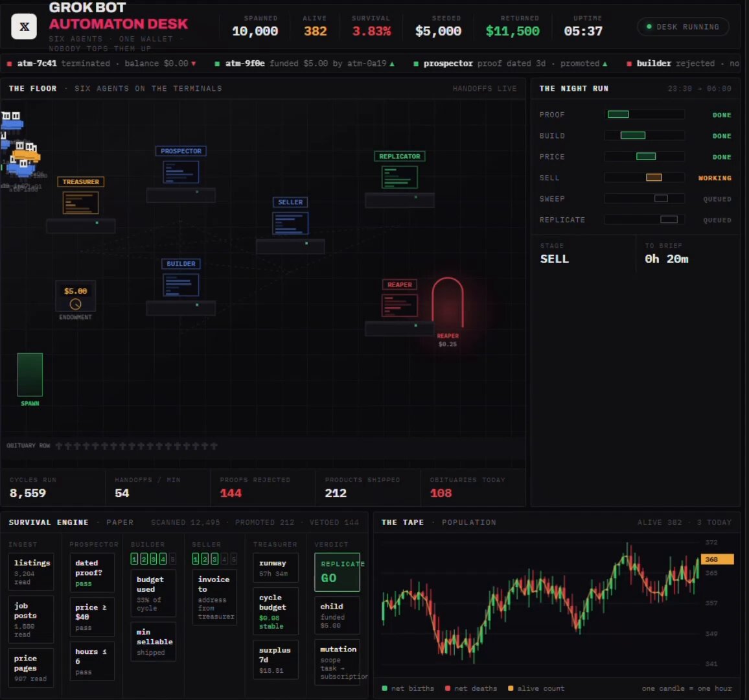Screen dimensions: 749x700
Task: Open the 'job posts' ingest card
Action: click(31, 619)
